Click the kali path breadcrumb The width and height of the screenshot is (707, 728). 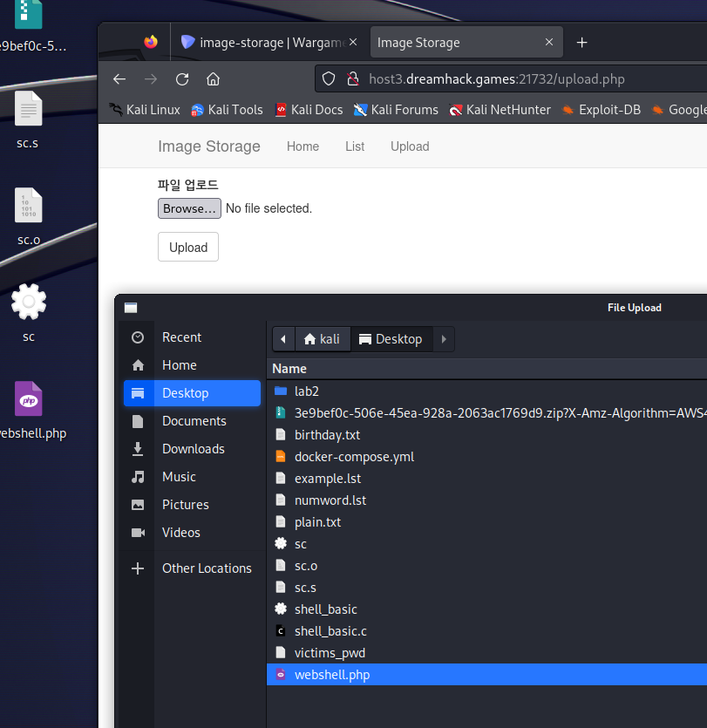(323, 339)
